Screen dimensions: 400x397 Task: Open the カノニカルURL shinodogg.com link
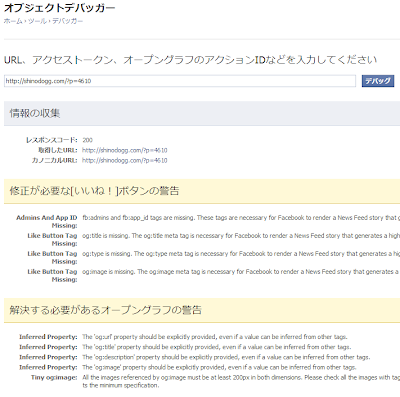coord(125,160)
